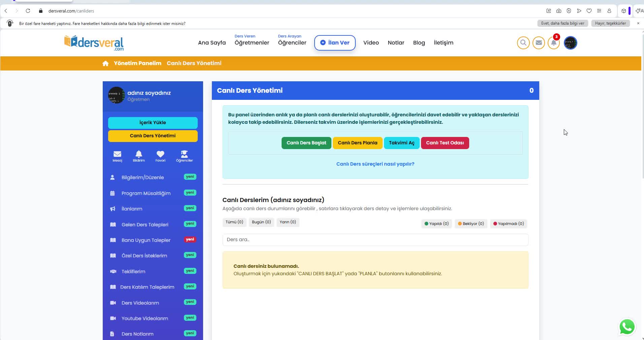The image size is (644, 340).
Task: Open the profile avatar menu
Action: (x=570, y=43)
